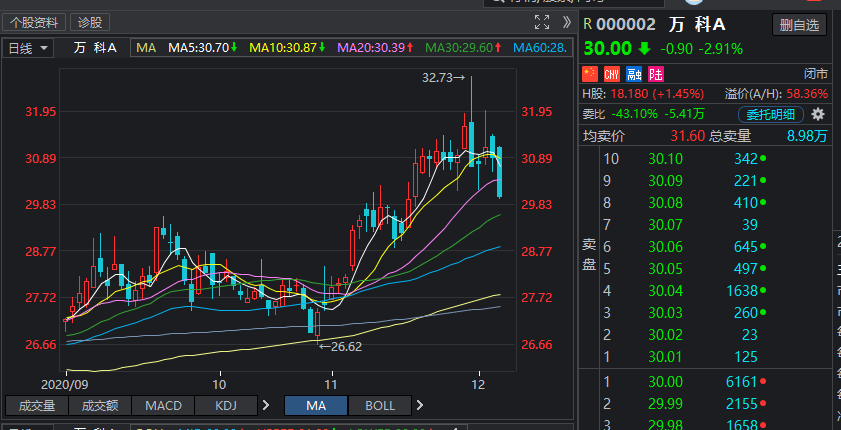Select sell level 4 price 30.04

click(666, 291)
